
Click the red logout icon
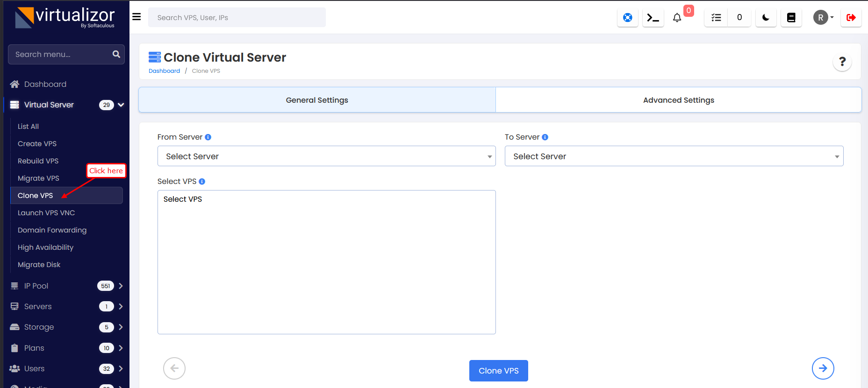pyautogui.click(x=851, y=18)
